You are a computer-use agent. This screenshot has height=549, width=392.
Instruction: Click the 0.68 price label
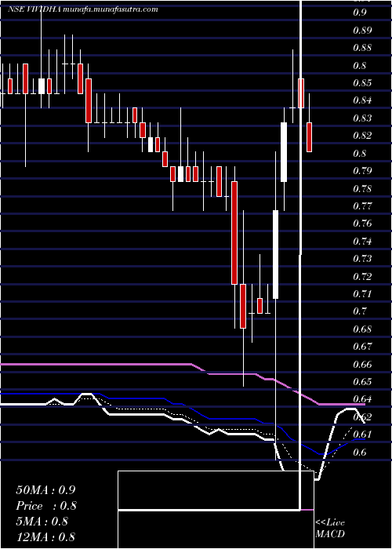(x=362, y=329)
